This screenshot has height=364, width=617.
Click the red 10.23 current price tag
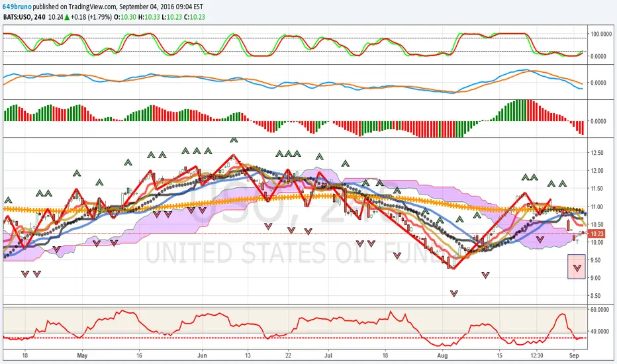597,234
